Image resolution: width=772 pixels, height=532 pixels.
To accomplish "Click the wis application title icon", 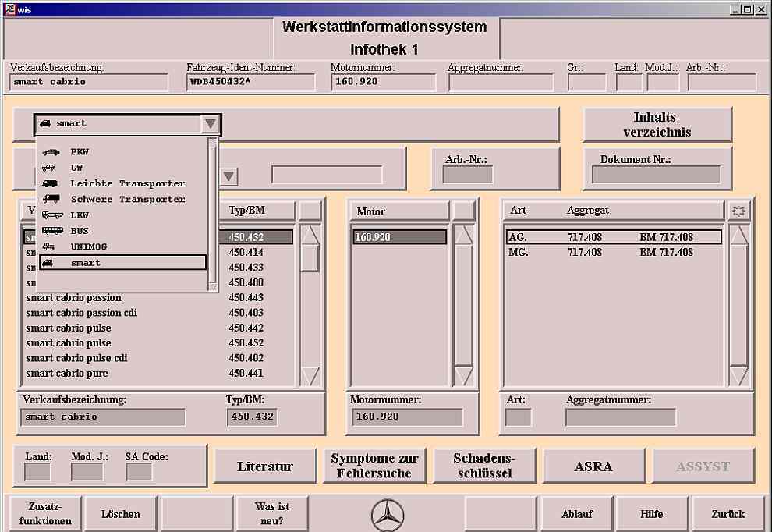I will pos(10,9).
